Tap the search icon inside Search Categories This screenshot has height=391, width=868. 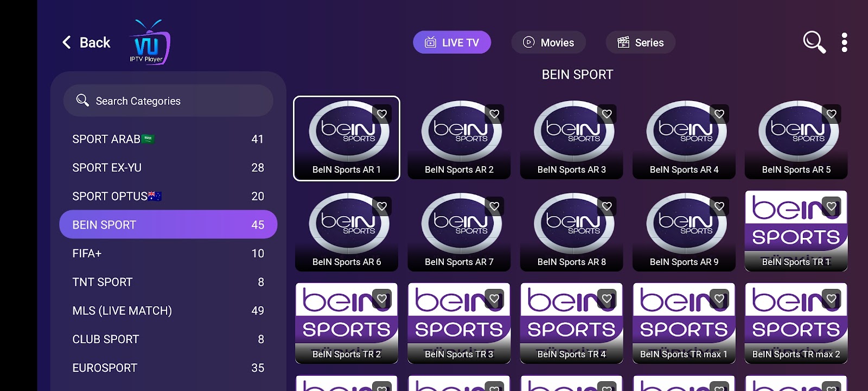click(82, 100)
